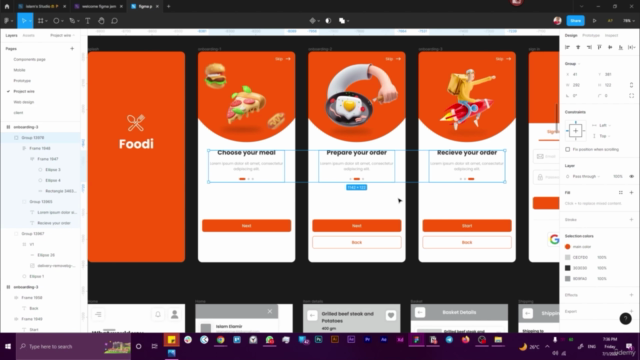This screenshot has width=640, height=360.
Task: Switch to the Prototype tab
Action: [591, 36]
